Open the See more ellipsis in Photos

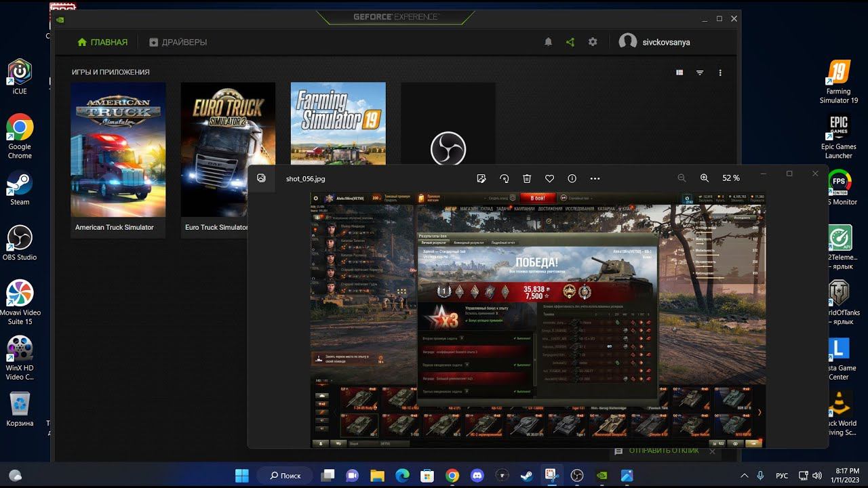pyautogui.click(x=595, y=178)
